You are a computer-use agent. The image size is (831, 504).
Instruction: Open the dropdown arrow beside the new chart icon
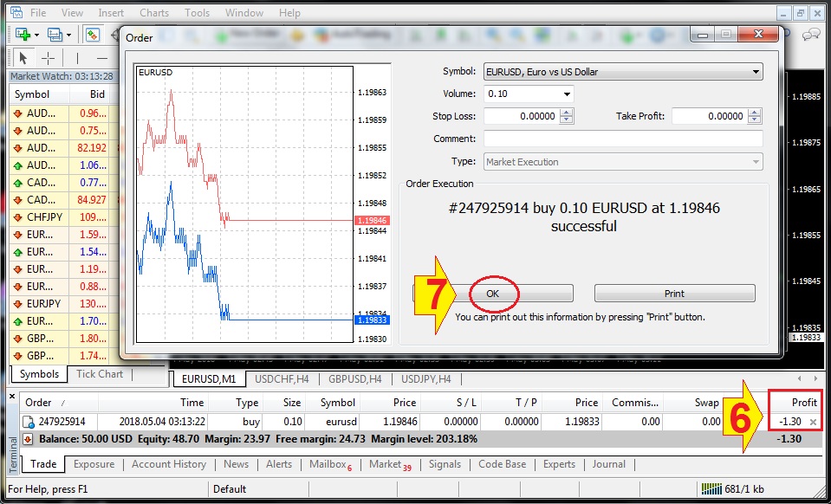click(x=36, y=35)
